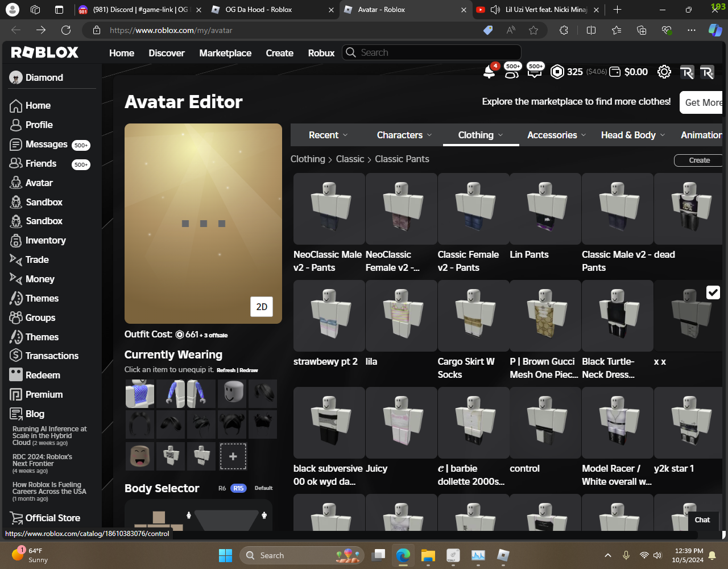Screen dimensions: 728x569
Task: Open Create in the top navigation
Action: click(x=280, y=53)
